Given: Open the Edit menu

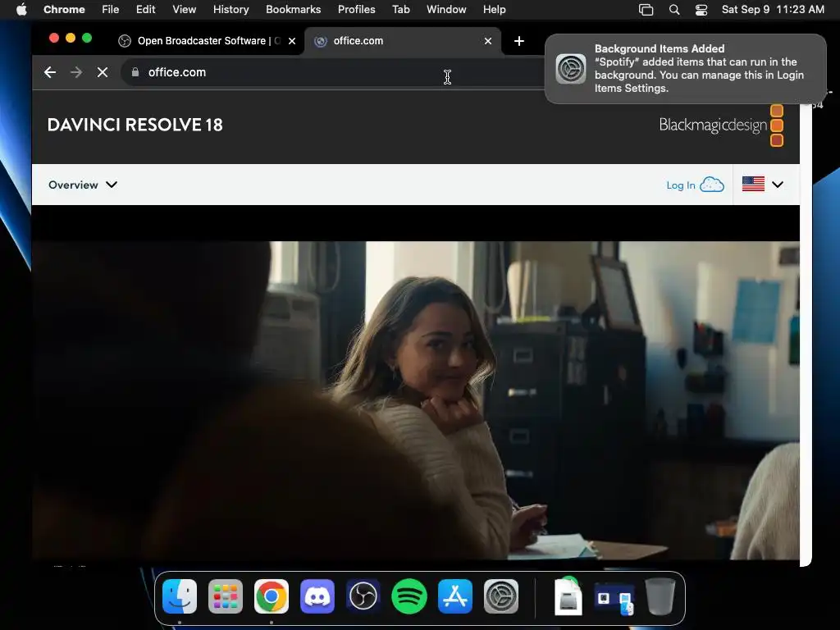Looking at the screenshot, I should [145, 10].
